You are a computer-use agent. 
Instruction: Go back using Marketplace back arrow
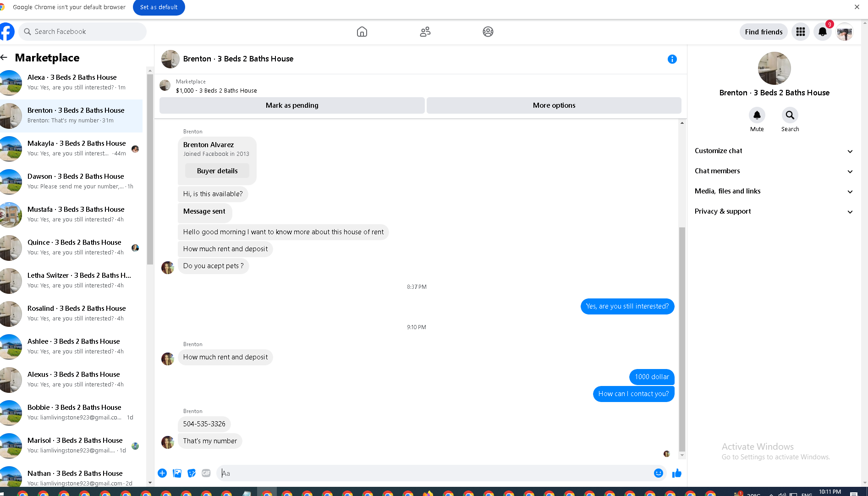pyautogui.click(x=4, y=57)
